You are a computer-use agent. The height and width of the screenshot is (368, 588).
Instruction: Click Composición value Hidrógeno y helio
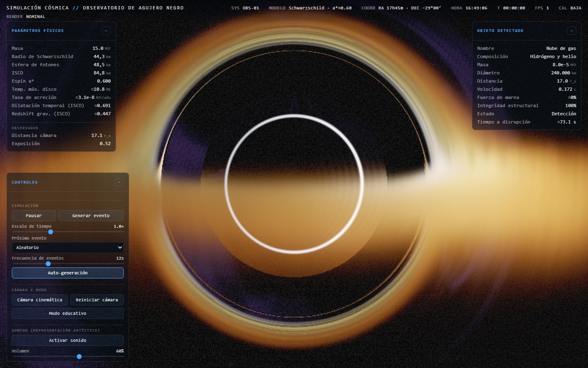tap(553, 56)
